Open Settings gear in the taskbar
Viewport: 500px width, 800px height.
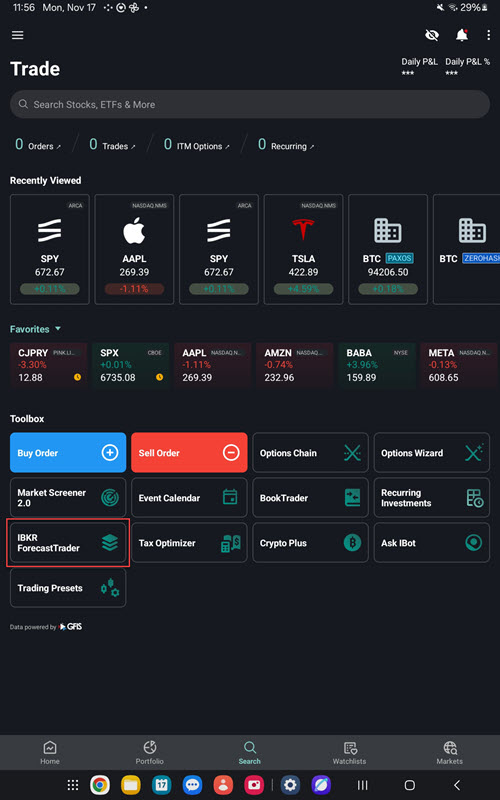pyautogui.click(x=290, y=785)
